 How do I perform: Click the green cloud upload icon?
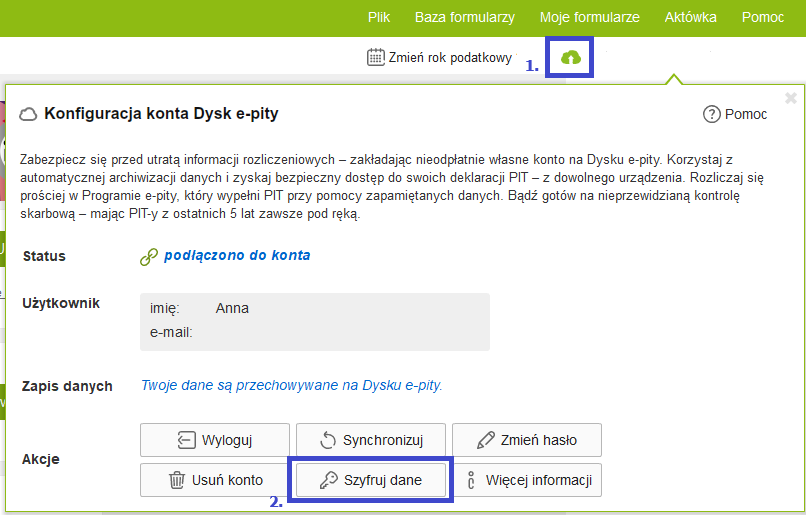(571, 58)
